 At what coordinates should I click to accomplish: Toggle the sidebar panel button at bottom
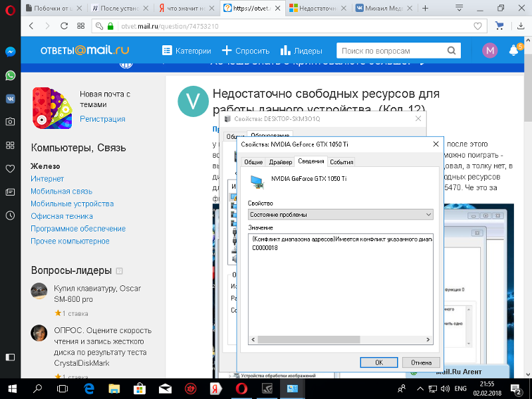tap(10, 357)
